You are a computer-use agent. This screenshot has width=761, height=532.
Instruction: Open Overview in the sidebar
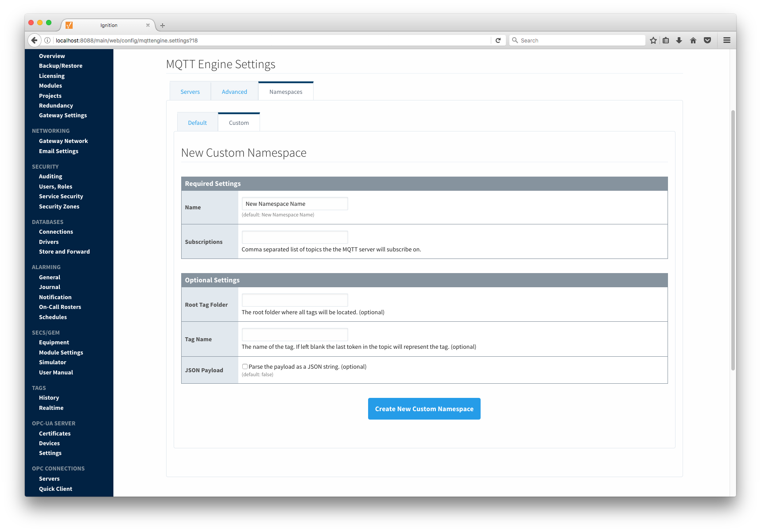(x=52, y=56)
